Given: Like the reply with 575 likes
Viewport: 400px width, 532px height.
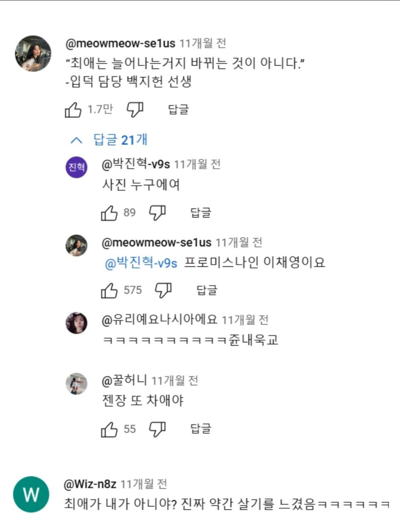Looking at the screenshot, I should [110, 290].
